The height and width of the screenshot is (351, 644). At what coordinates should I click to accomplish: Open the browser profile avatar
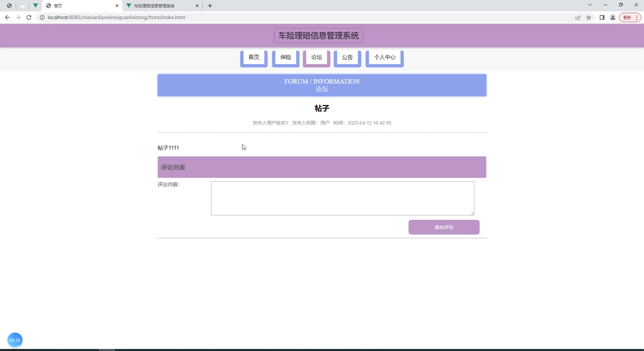tap(613, 17)
